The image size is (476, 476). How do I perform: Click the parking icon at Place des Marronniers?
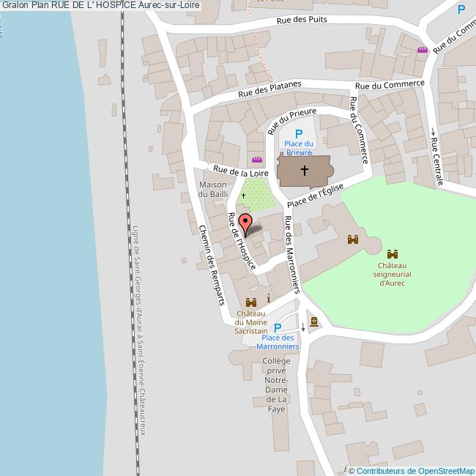point(277,327)
